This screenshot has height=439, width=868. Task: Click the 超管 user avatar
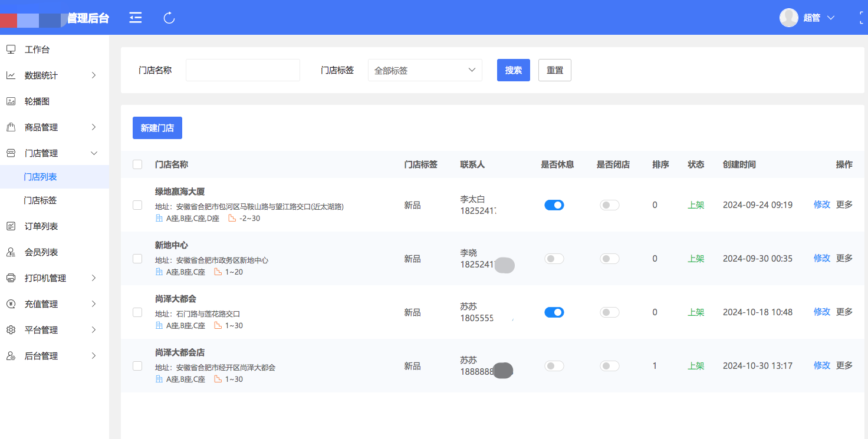(788, 18)
